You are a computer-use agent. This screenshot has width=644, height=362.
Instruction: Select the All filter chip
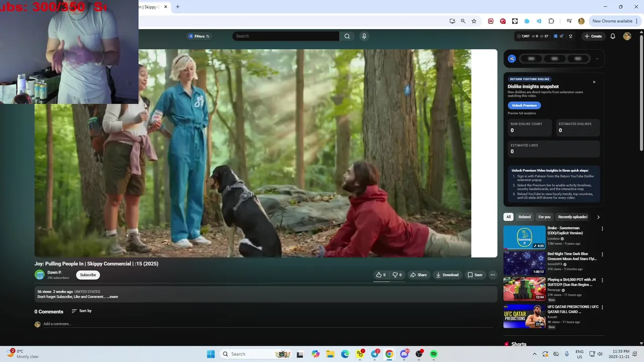(x=508, y=217)
